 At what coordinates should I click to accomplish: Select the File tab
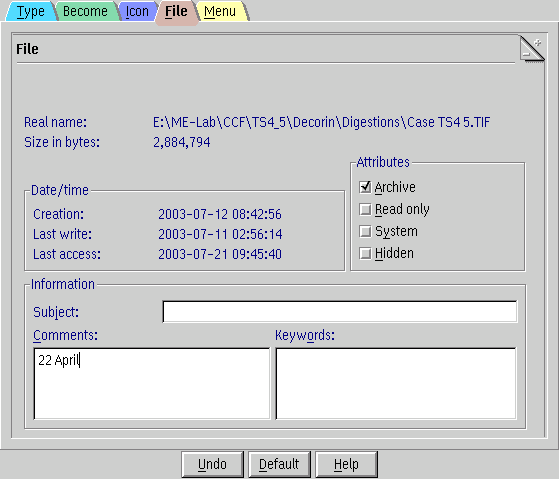click(176, 12)
